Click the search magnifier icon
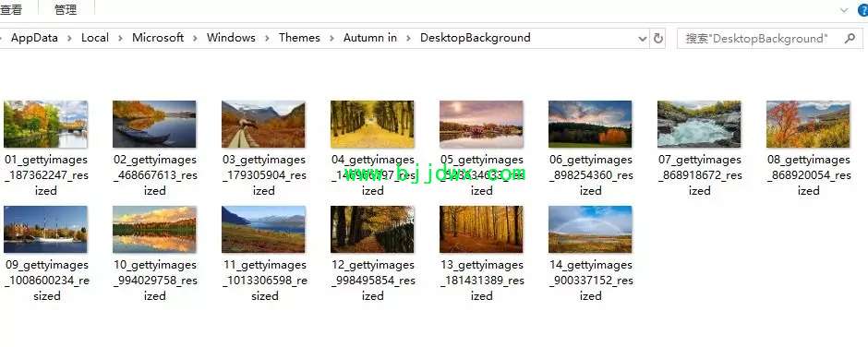The width and height of the screenshot is (868, 347). [850, 38]
